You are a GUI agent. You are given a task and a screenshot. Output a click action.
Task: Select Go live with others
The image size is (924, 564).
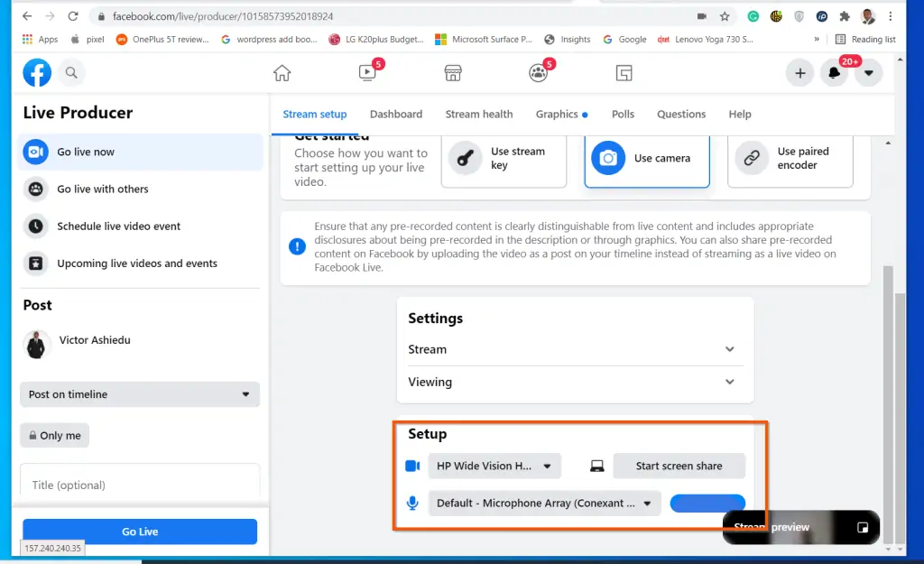141,189
